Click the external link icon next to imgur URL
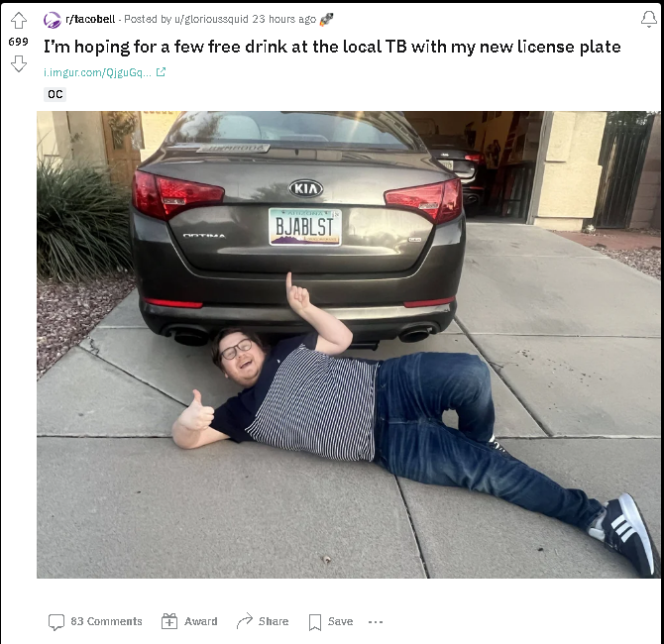This screenshot has width=664, height=644. (x=161, y=72)
